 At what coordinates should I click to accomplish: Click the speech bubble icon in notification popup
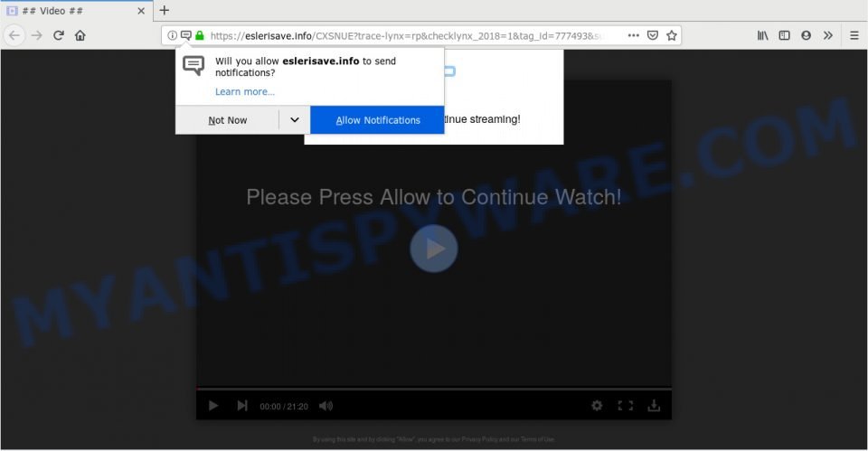click(x=193, y=66)
